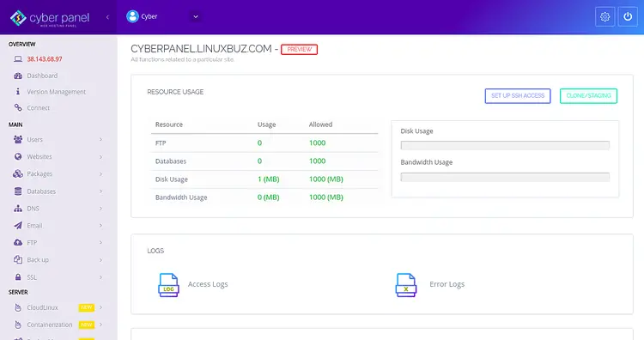Click the Allowed column header
Image resolution: width=644 pixels, height=340 pixels.
320,124
